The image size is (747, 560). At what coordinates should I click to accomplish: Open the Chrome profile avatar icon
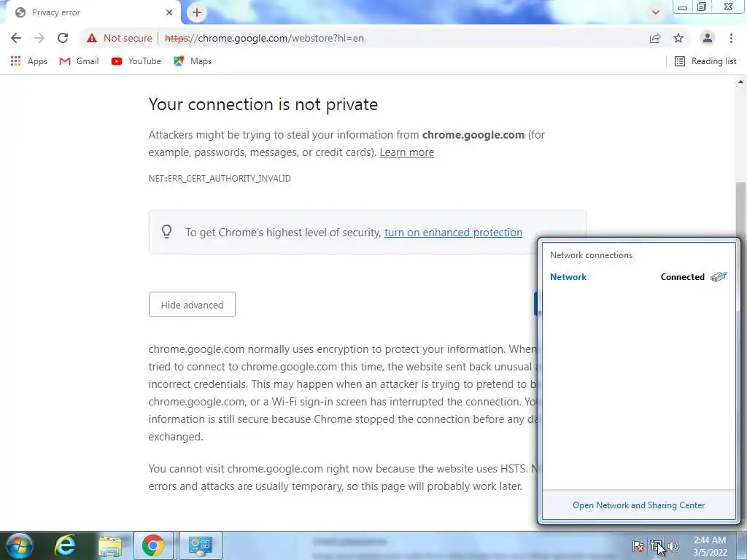coord(708,38)
